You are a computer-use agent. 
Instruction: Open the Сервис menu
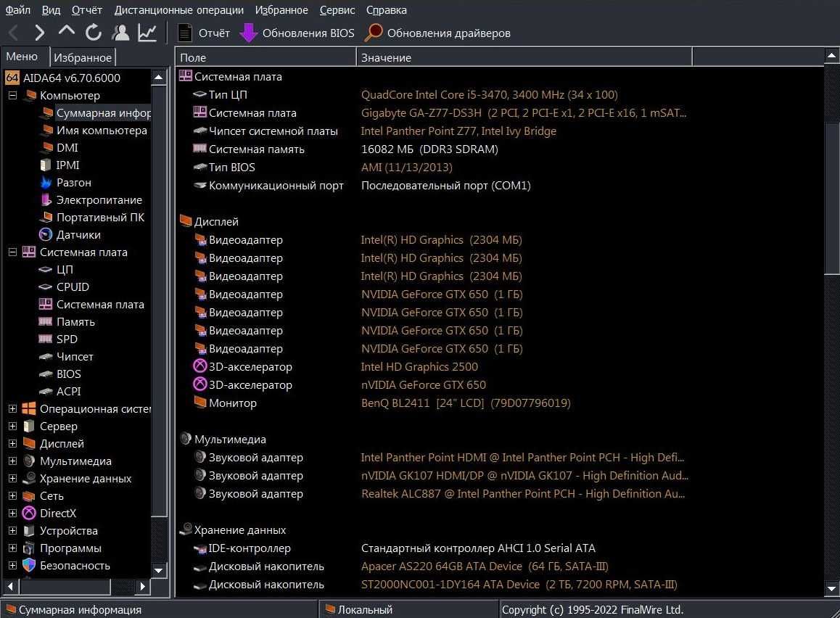pyautogui.click(x=337, y=9)
